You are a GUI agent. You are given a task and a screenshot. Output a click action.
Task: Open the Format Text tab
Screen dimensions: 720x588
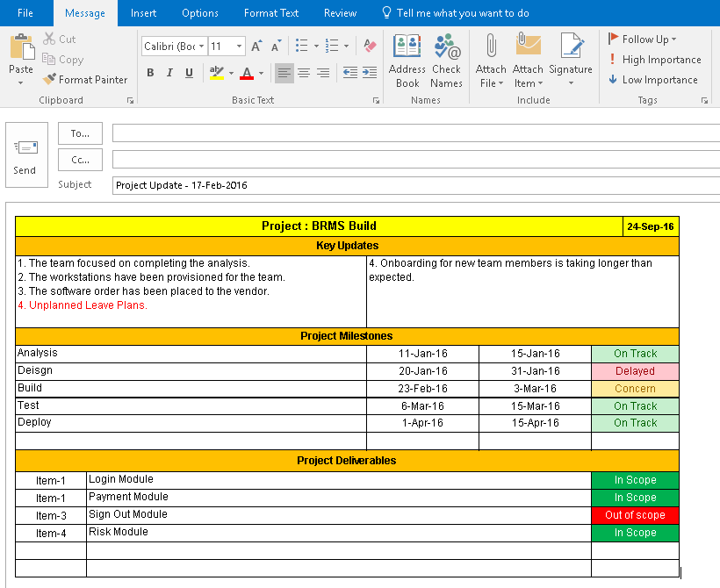[x=271, y=13]
